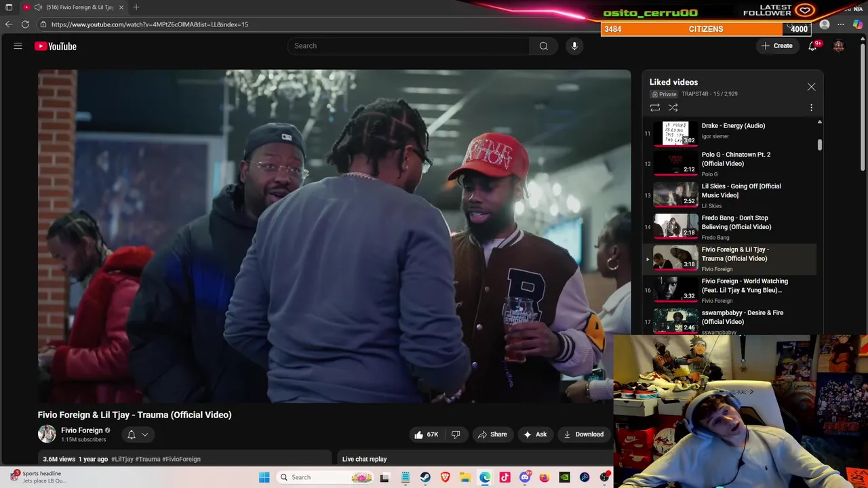The image size is (868, 488).
Task: Share the Trauma video
Action: (492, 434)
